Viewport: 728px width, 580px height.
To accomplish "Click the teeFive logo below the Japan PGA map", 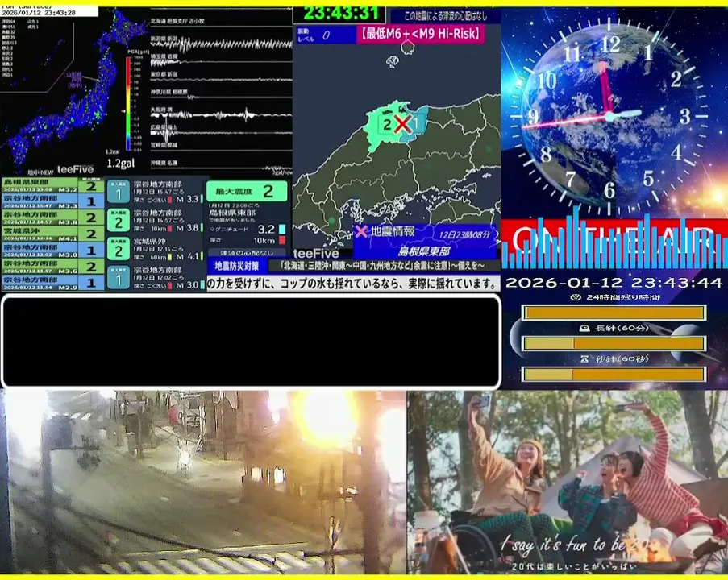I will coord(75,170).
